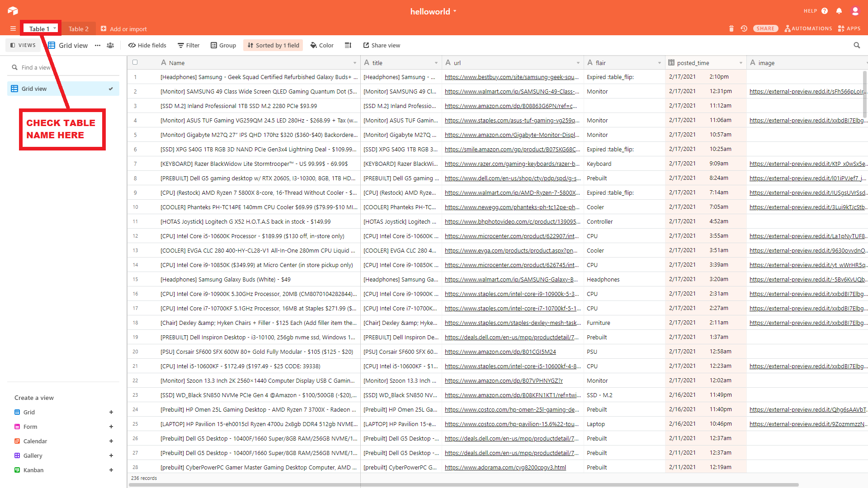Click the vertical scrollbar thumb
Viewport: 868px width, 488px height.
864,94
